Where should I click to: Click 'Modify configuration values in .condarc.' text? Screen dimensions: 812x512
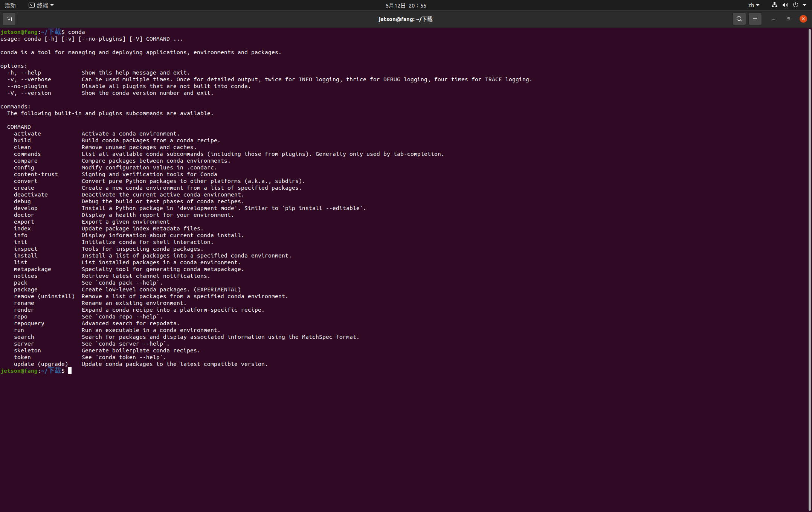tap(149, 168)
